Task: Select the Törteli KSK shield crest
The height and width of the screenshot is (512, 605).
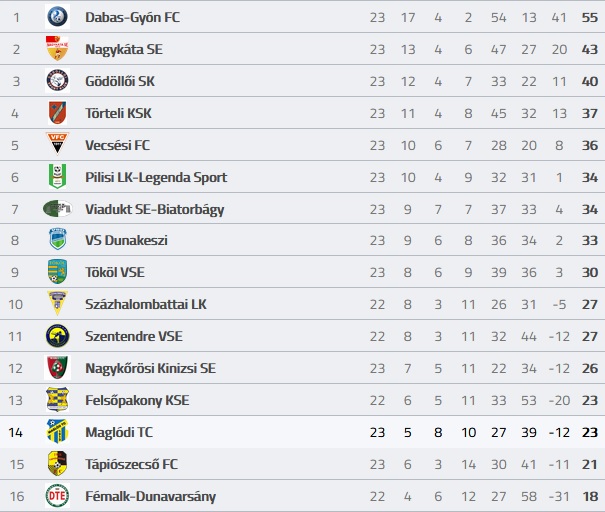Action: coord(57,113)
